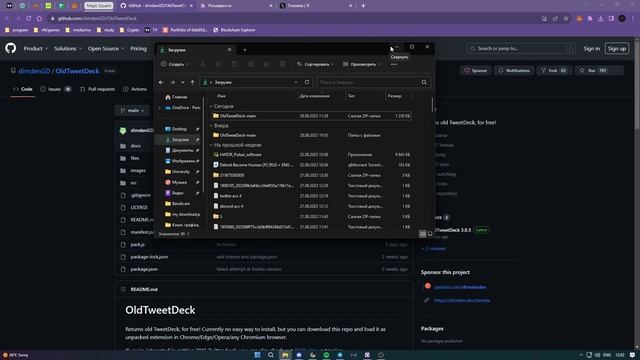Click the Explorer up-one-level arrow
This screenshot has width=640, height=360.
point(192,82)
